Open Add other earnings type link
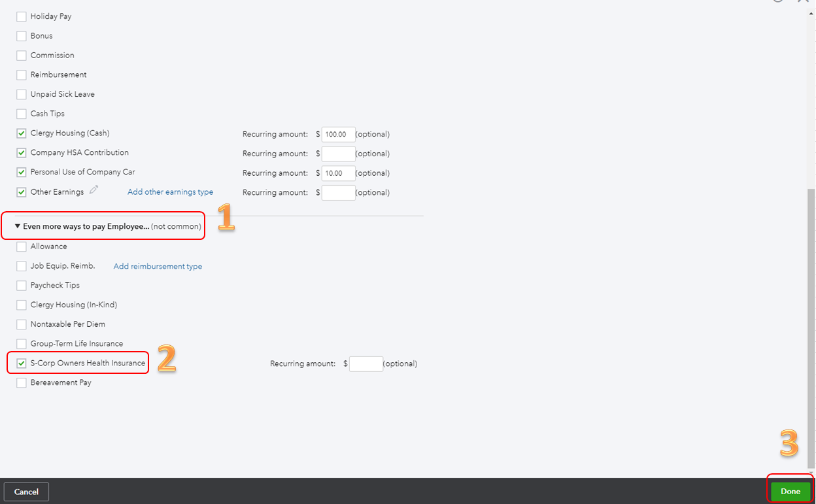Screen dimensions: 816x504 tap(170, 192)
